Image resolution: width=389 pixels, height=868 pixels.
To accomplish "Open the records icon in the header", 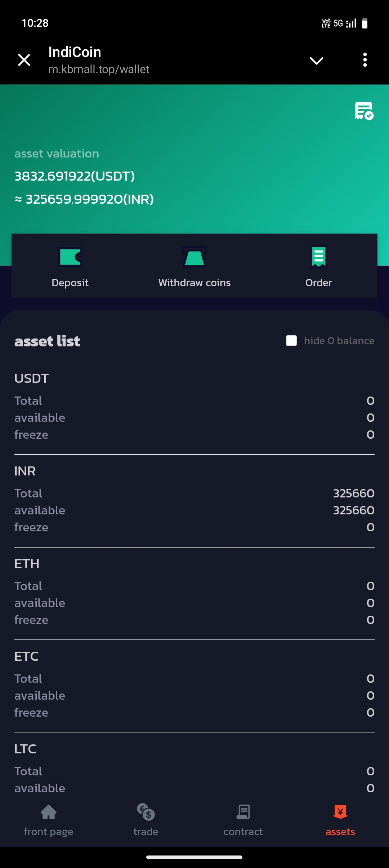I will pos(364,111).
